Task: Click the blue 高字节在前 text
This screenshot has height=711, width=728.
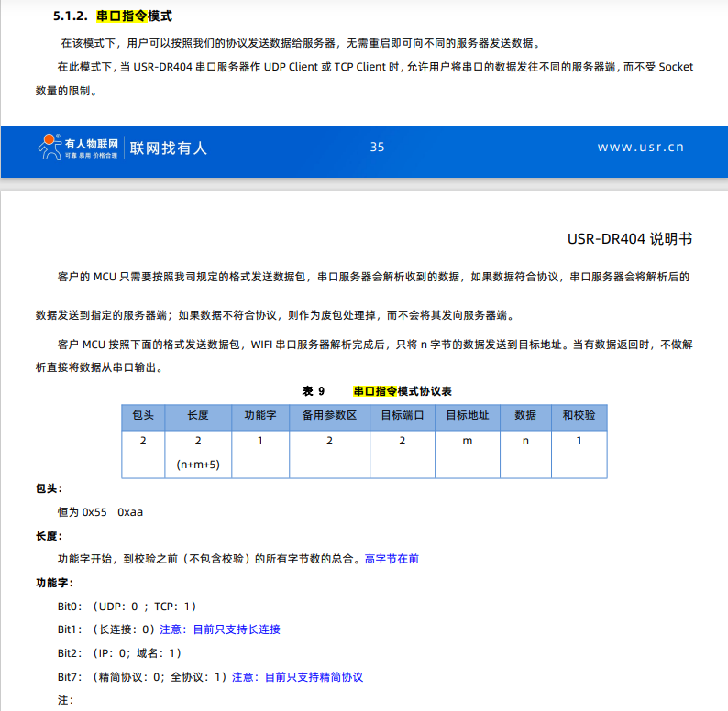Action: [392, 559]
